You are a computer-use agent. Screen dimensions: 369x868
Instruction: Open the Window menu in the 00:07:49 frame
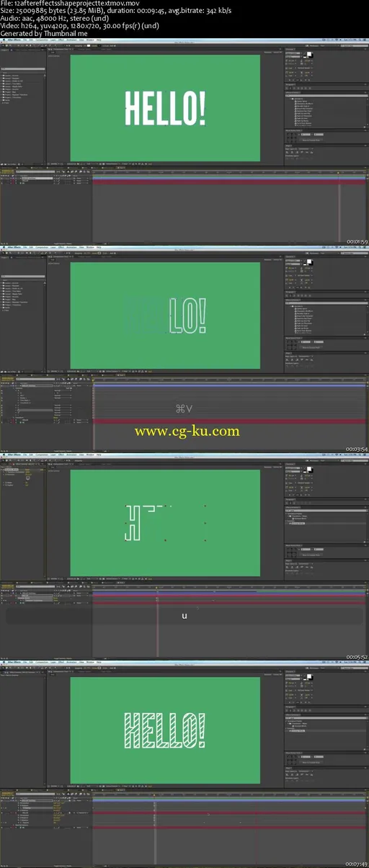coord(90,662)
